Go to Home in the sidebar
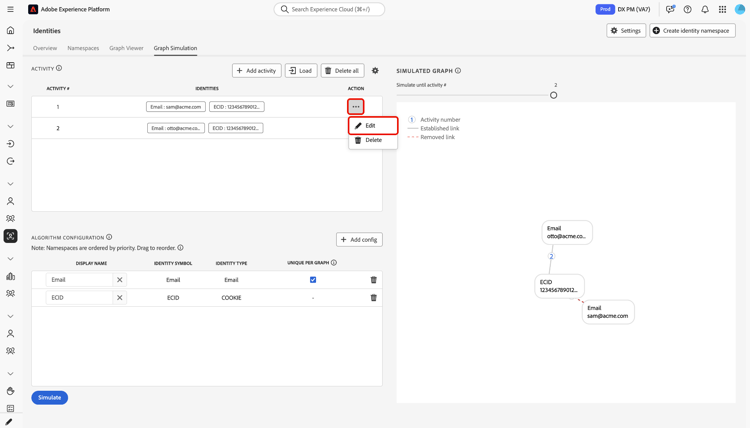Image resolution: width=750 pixels, height=428 pixels. point(10,30)
